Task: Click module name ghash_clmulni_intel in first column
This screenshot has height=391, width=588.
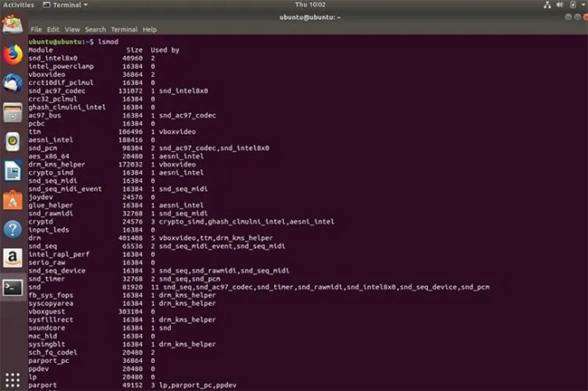Action: (x=67, y=108)
